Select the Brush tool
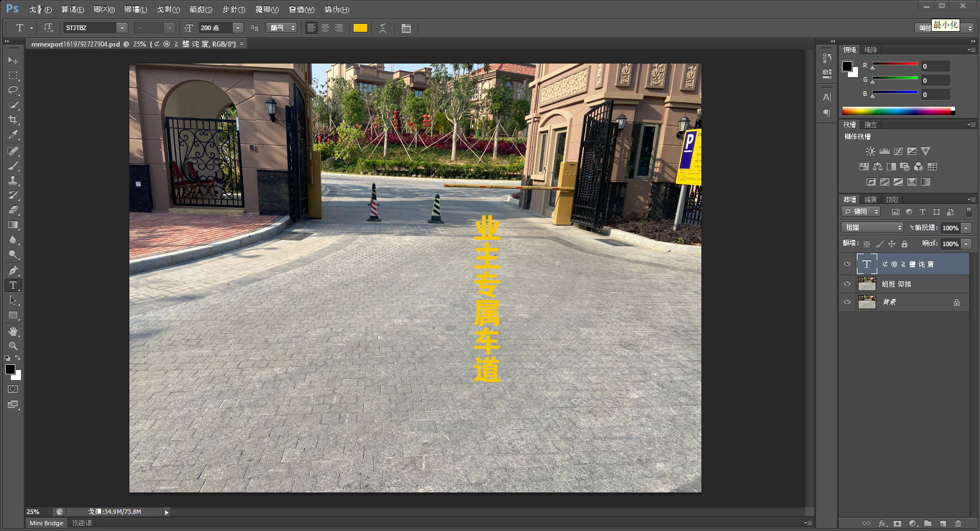Viewport: 980px width, 531px height. 13,166
